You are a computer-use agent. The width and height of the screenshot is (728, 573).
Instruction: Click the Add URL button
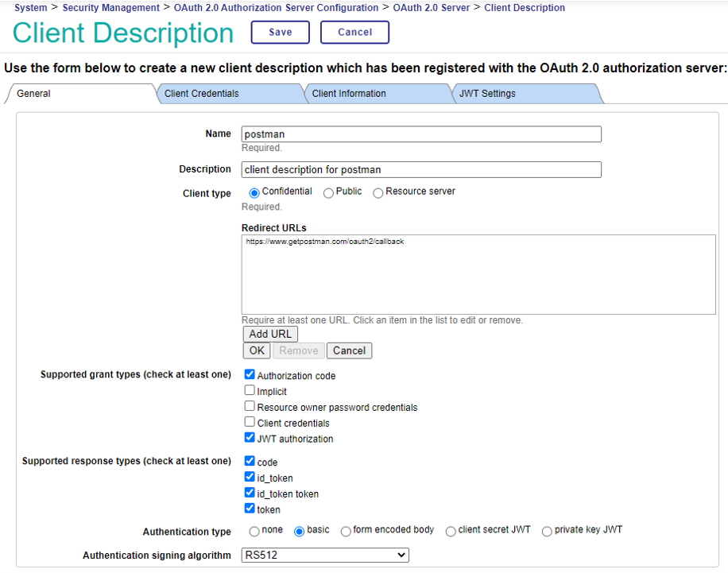pos(270,334)
